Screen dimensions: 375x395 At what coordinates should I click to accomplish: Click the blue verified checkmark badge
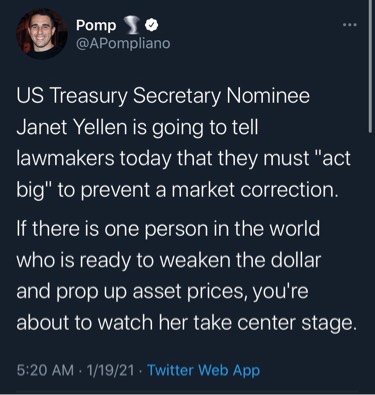coord(152,25)
